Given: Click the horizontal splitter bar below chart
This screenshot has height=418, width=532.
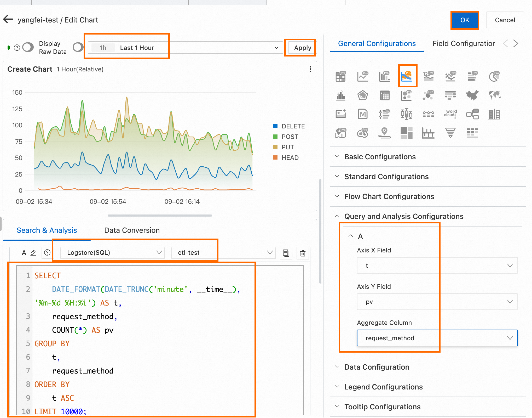Looking at the screenshot, I should 160,216.
